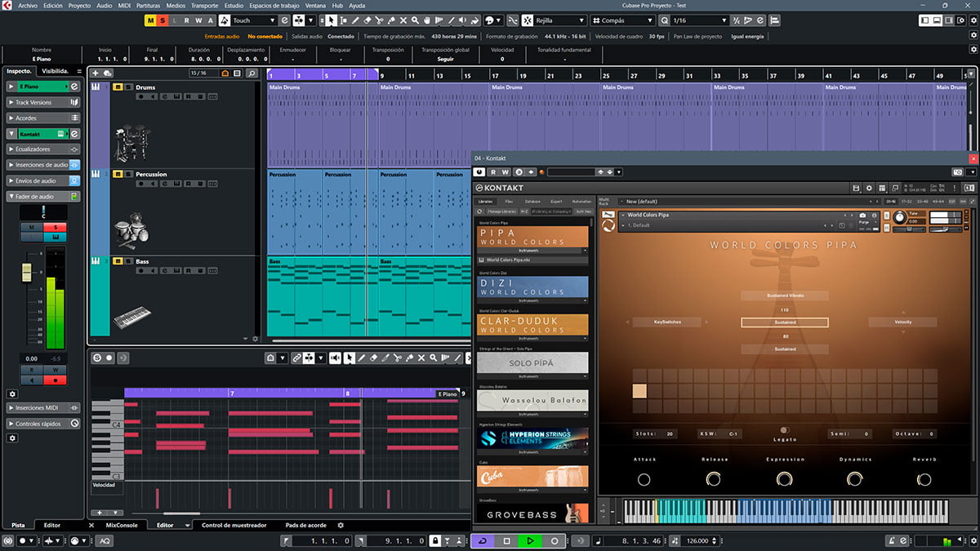980x551 pixels.
Task: Open Kontakt settings gear icon
Action: [869, 189]
